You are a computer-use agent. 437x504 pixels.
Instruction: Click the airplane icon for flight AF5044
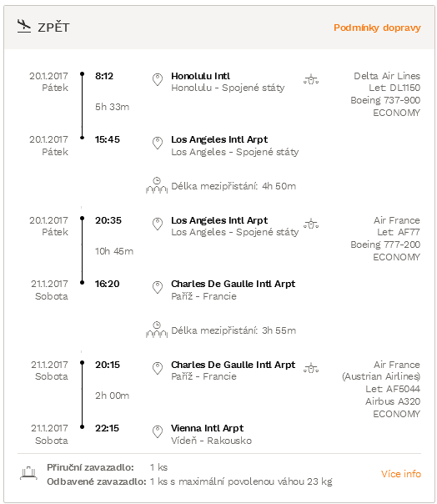(x=311, y=368)
